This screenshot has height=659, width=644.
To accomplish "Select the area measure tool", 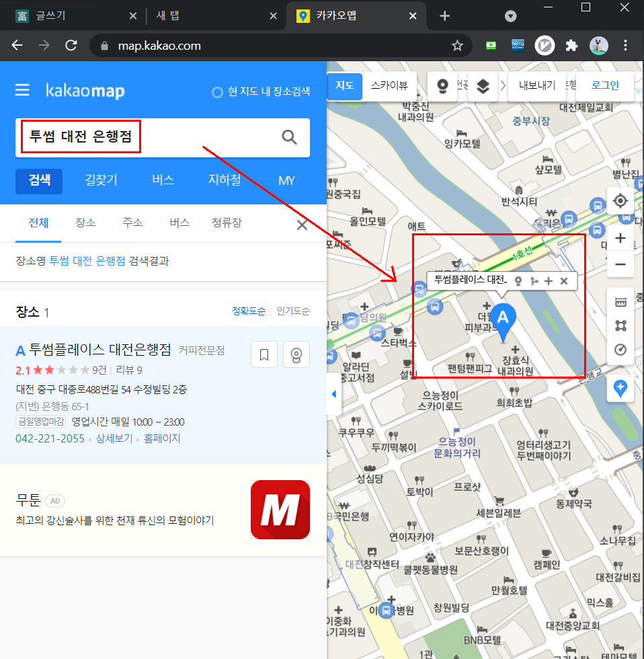I will point(620,325).
